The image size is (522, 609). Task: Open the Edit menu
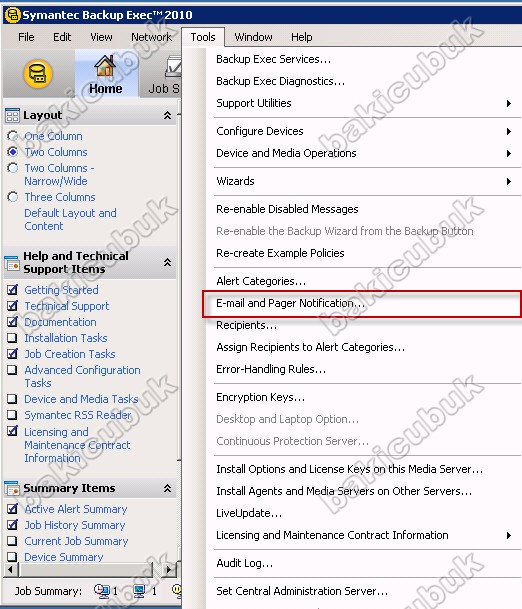click(62, 37)
